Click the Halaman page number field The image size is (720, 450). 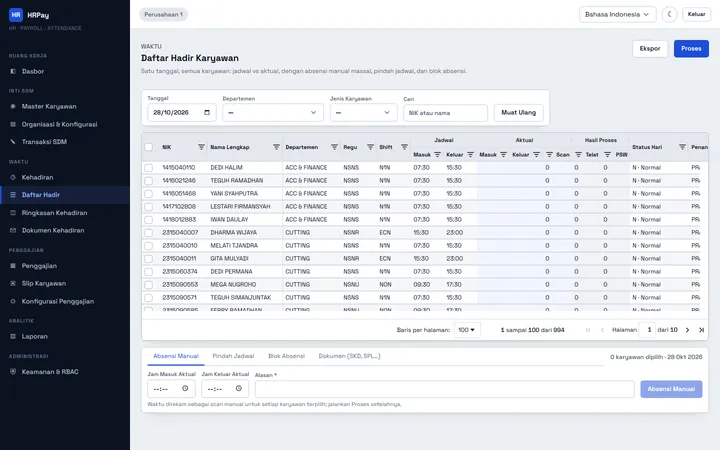coord(649,330)
